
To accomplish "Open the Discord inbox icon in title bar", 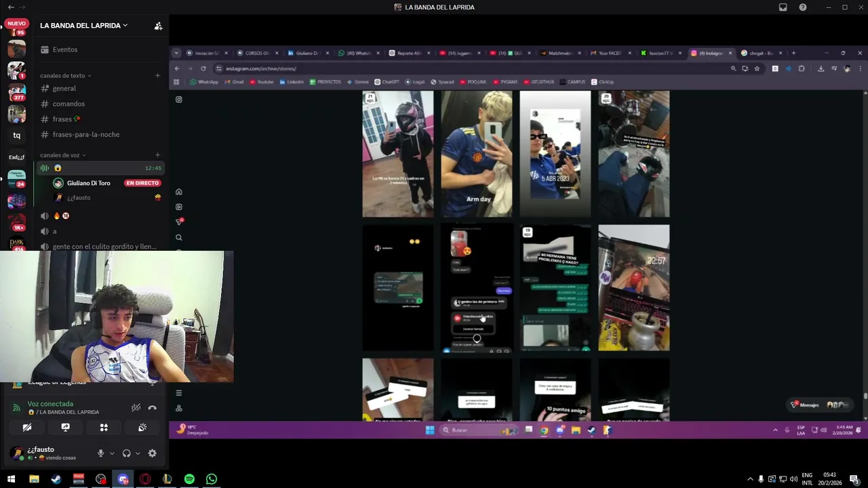I will (783, 7).
